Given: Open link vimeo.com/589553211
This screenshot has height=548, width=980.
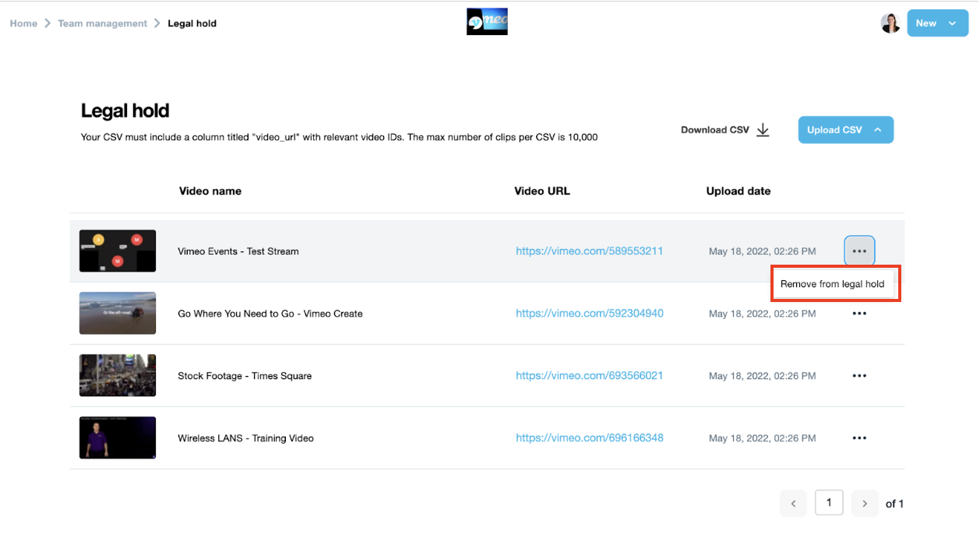Looking at the screenshot, I should (589, 251).
